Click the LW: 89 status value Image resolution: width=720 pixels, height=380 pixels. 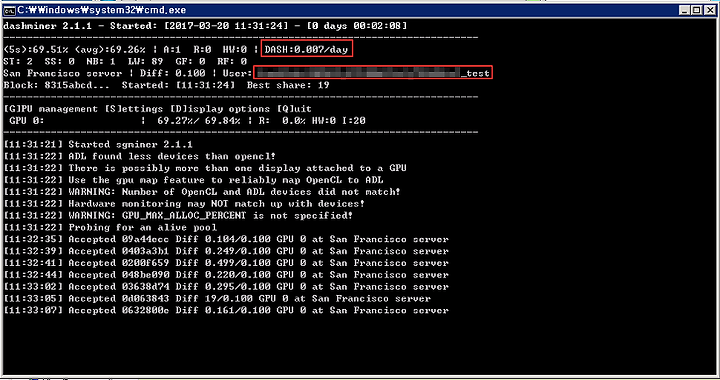(146, 61)
